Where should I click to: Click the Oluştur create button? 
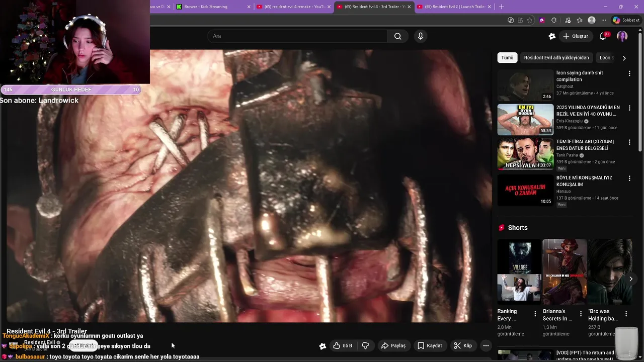[575, 36]
